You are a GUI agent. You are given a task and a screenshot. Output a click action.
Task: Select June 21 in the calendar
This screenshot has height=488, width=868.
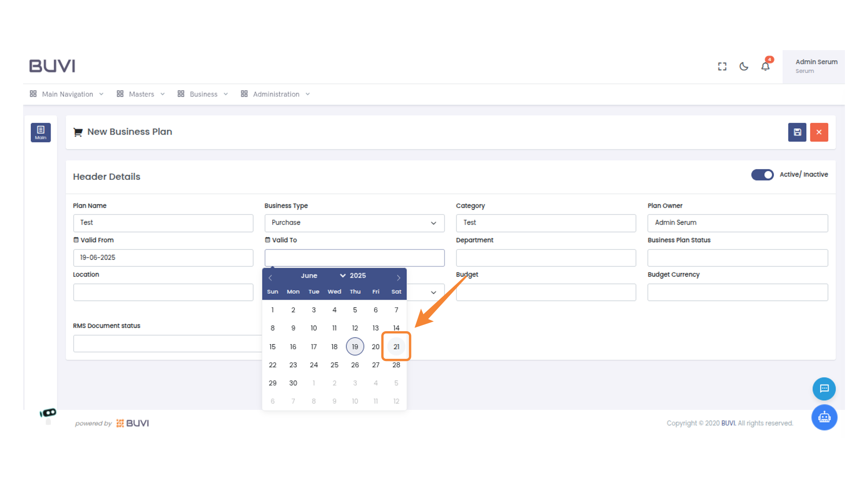(x=396, y=347)
